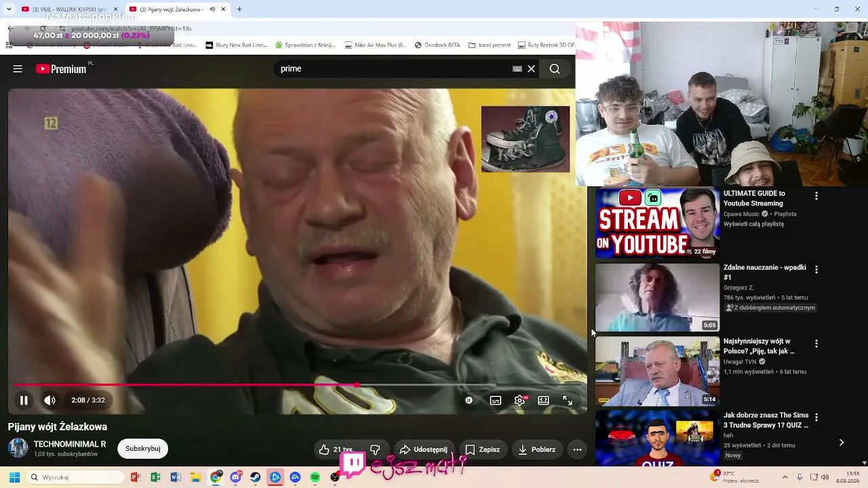Open File Explorer from the taskbar
The width and height of the screenshot is (868, 488).
pyautogui.click(x=195, y=477)
